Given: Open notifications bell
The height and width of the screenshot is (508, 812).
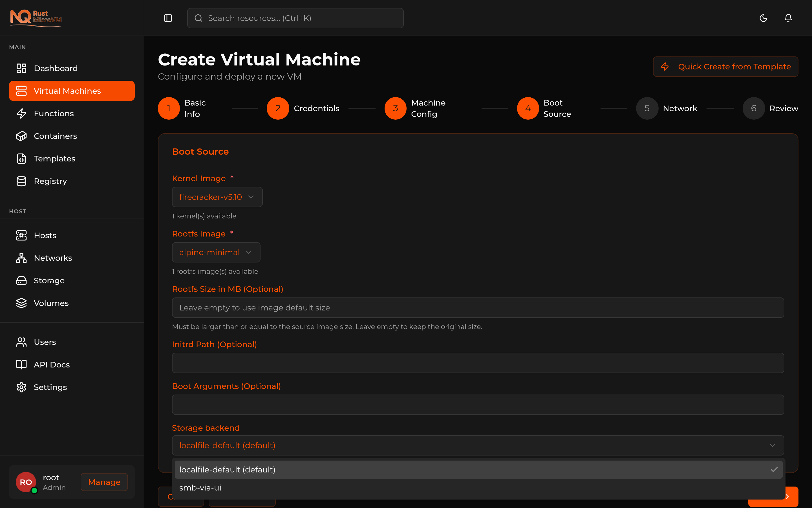Looking at the screenshot, I should (x=788, y=18).
